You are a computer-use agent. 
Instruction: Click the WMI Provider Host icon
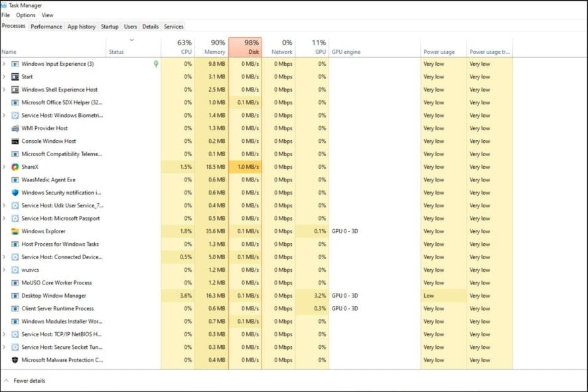(x=15, y=128)
